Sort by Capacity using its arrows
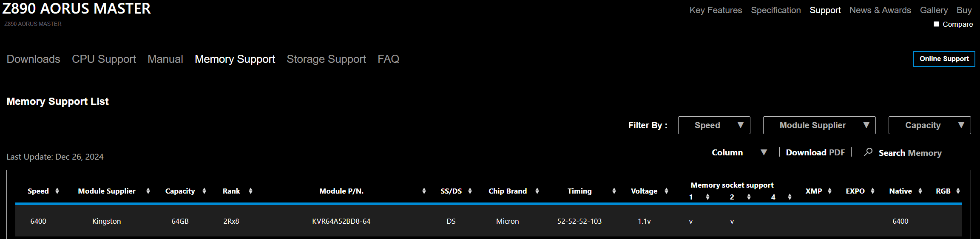The height and width of the screenshot is (239, 980). click(x=204, y=191)
